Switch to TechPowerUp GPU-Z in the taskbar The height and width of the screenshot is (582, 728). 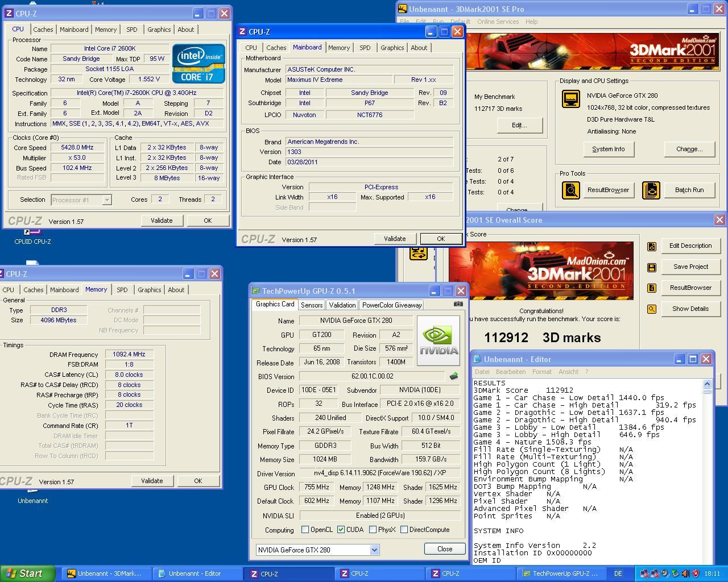(562, 573)
